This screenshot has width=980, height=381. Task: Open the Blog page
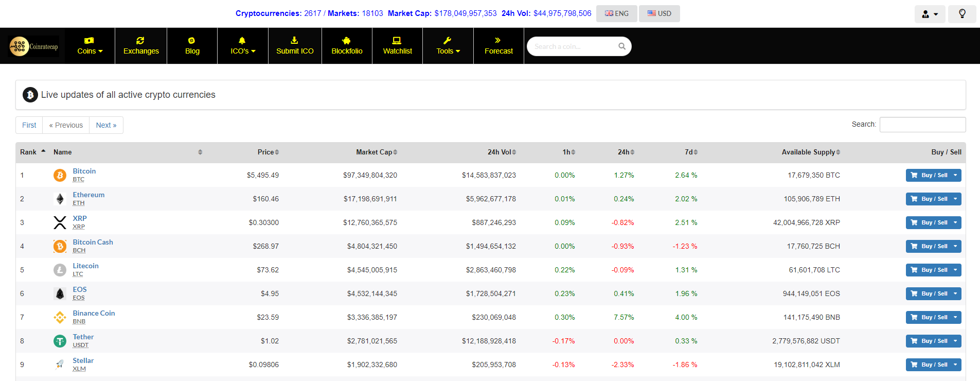pos(192,46)
